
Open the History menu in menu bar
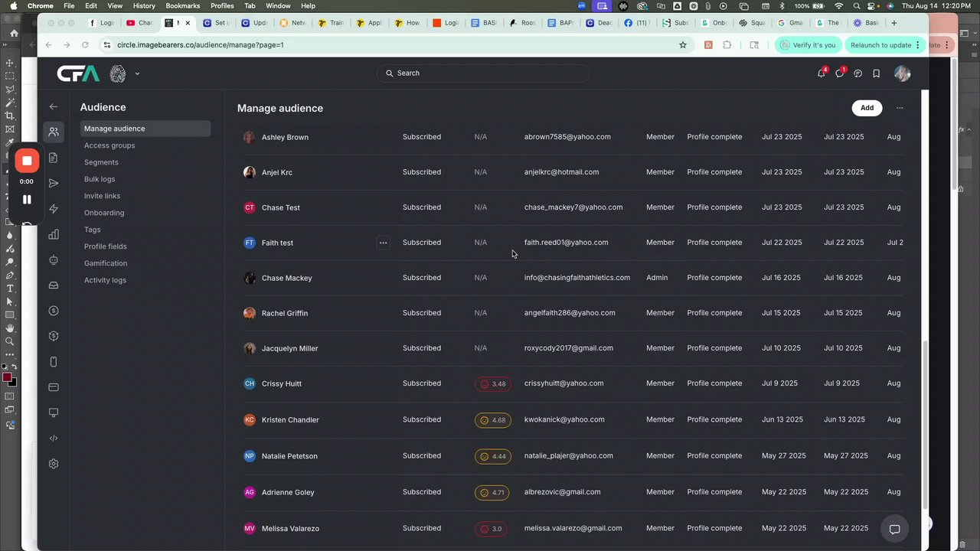coord(144,5)
